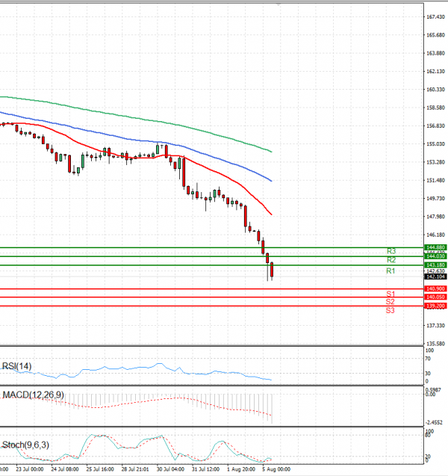
Task: Select the current price 142.104 tag
Action: (x=435, y=276)
